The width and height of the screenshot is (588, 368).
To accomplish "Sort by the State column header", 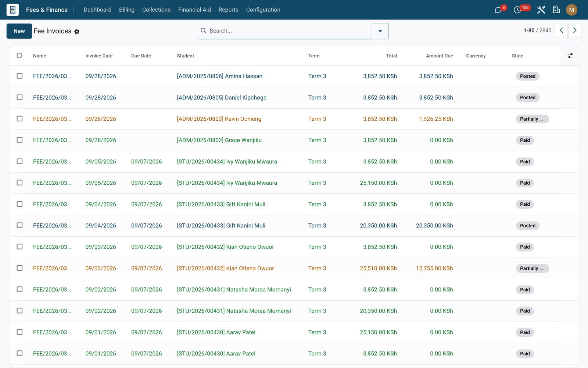I will point(517,56).
